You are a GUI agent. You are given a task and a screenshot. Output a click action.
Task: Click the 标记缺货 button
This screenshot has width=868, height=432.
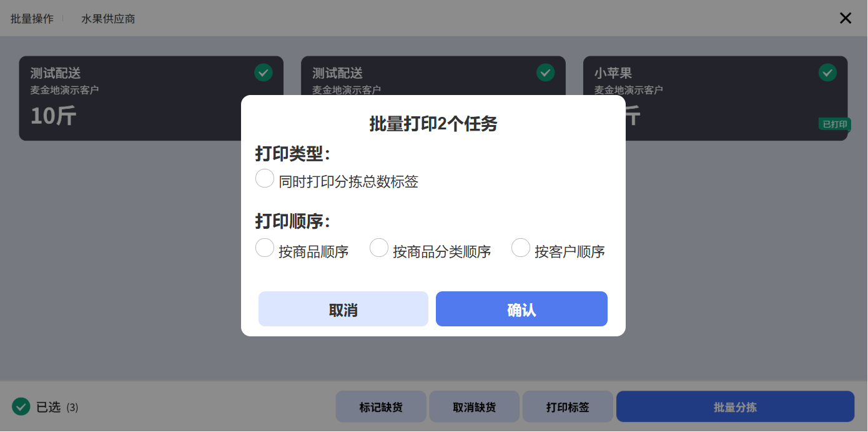(x=381, y=407)
